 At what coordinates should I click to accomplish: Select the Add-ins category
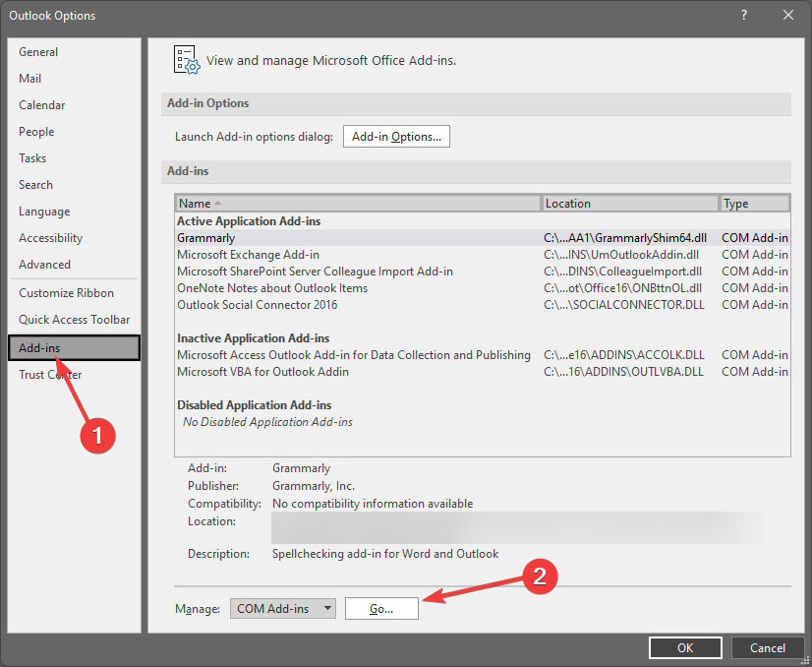click(74, 347)
